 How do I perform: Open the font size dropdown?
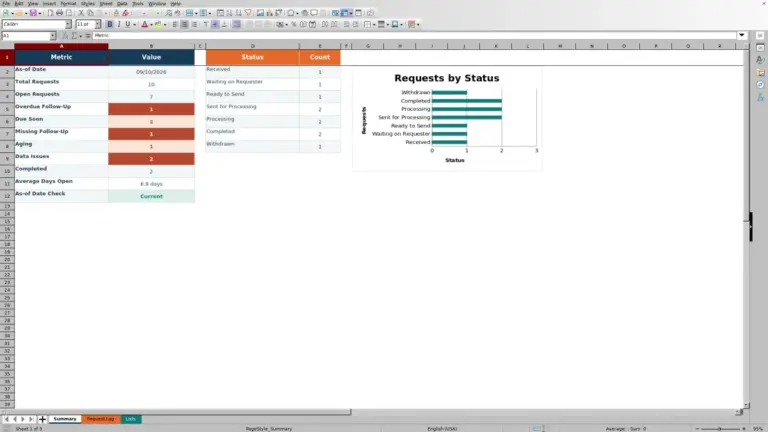(x=97, y=24)
